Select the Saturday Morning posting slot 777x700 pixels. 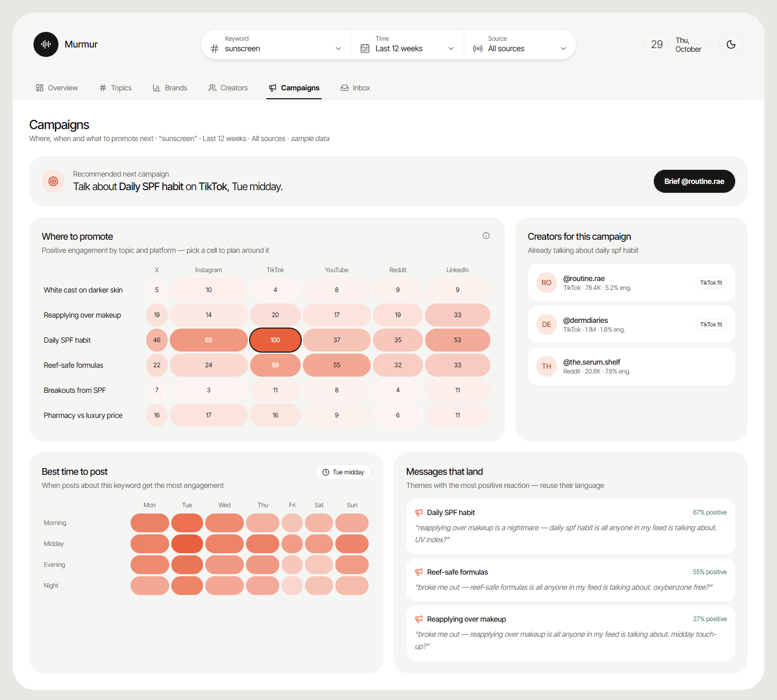[x=319, y=523]
